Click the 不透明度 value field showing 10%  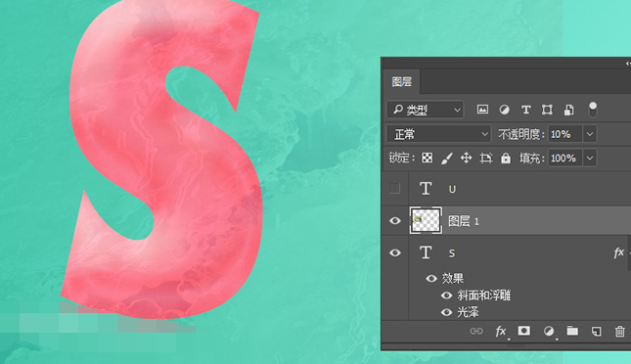[565, 134]
